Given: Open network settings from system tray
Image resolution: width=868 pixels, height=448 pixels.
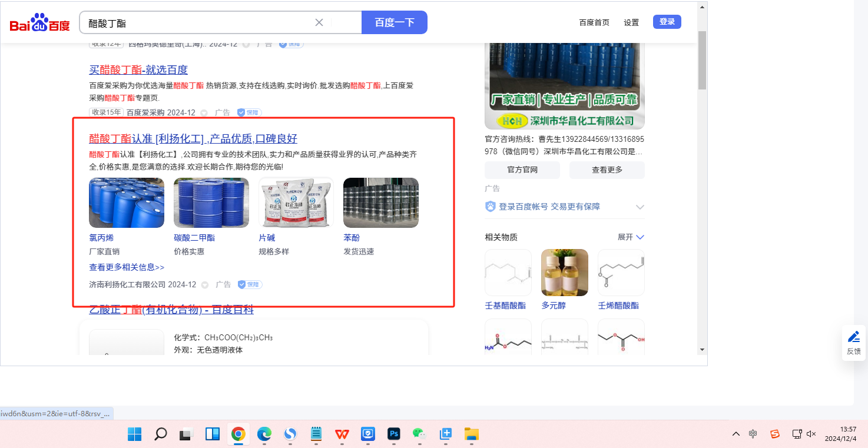Looking at the screenshot, I should [797, 434].
